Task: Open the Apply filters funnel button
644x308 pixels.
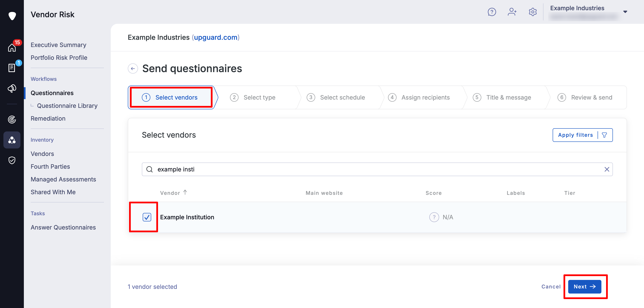Action: 582,135
